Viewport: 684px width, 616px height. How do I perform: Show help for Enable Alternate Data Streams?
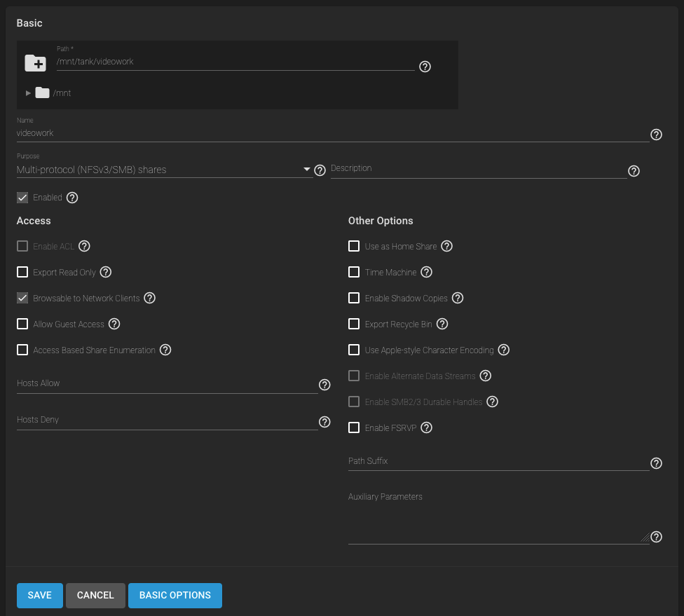(486, 376)
